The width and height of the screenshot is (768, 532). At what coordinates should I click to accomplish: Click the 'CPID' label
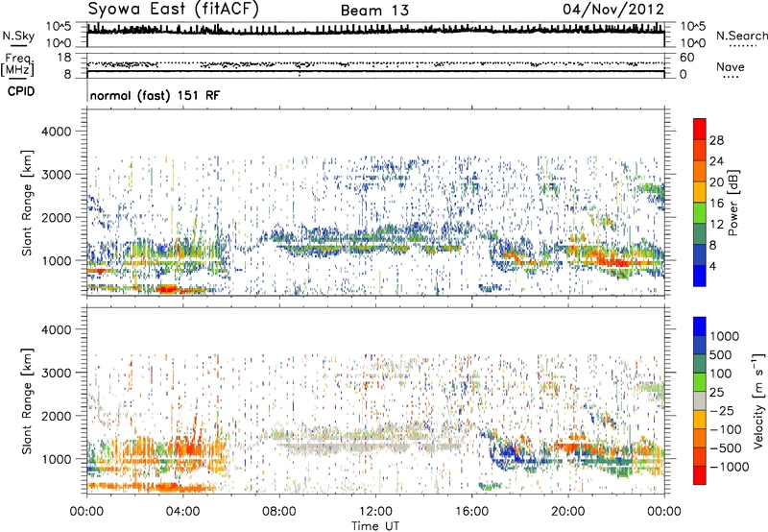21,91
